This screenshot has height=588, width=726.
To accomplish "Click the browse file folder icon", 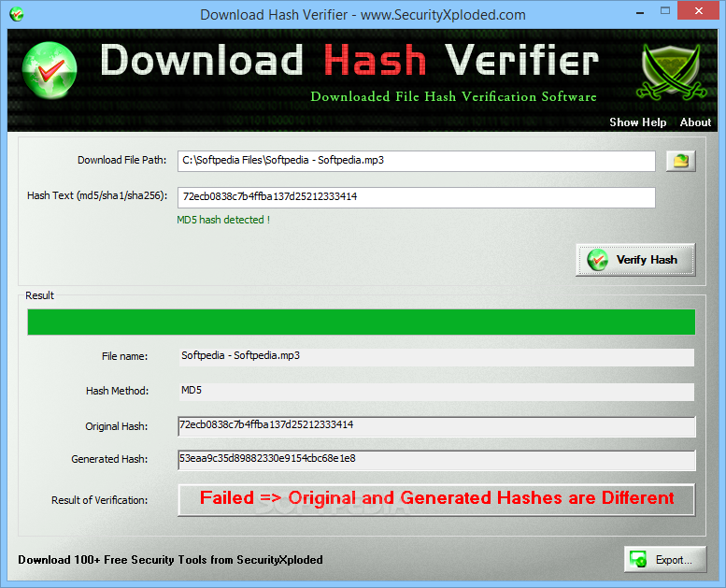I will (680, 161).
